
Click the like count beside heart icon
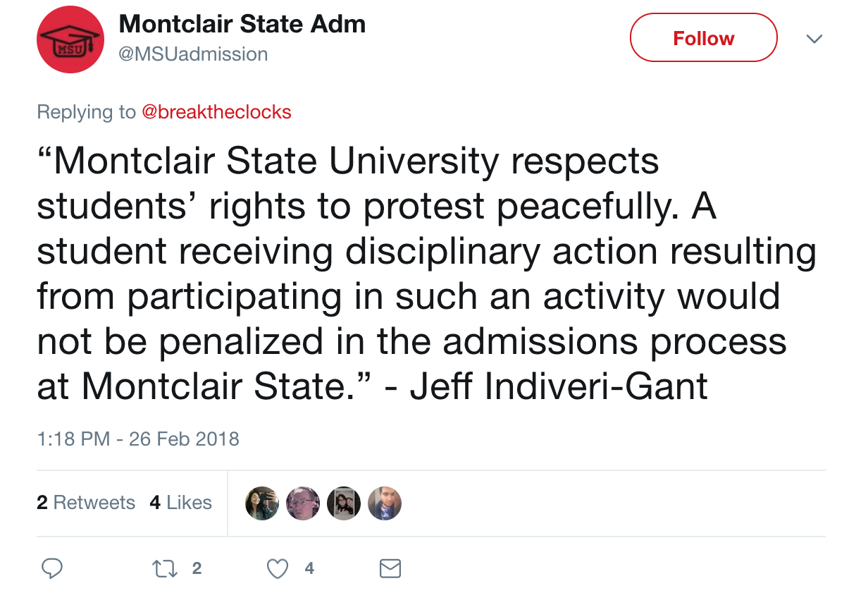pos(309,568)
